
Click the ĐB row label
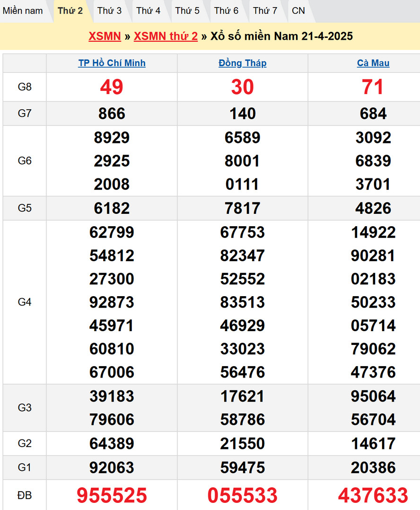tap(25, 495)
